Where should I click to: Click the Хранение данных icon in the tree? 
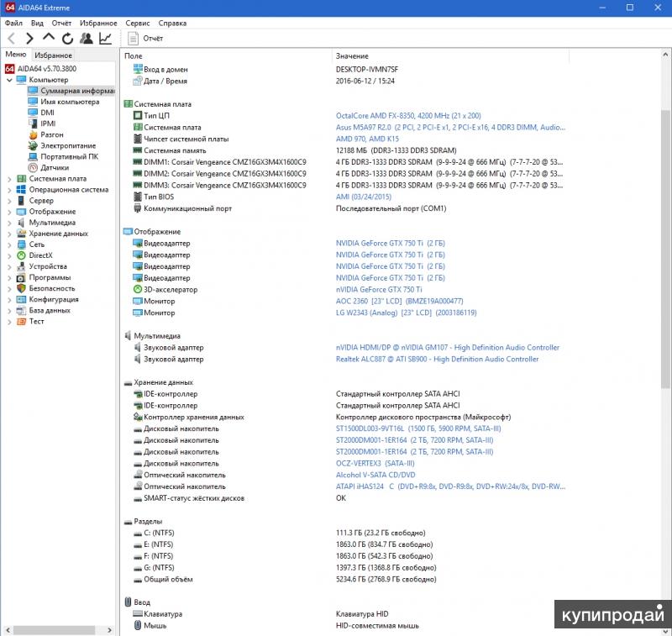coord(21,234)
